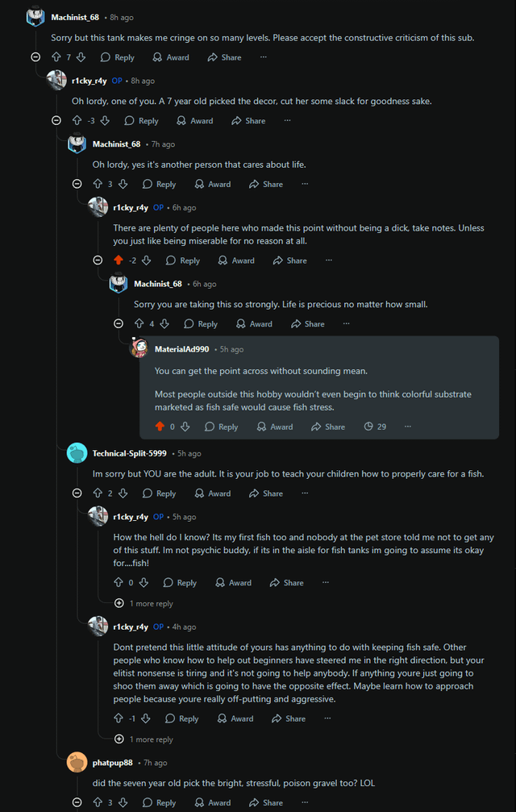Click the Award icon on phatpup88's comment
This screenshot has width=516, height=812.
coord(212,802)
